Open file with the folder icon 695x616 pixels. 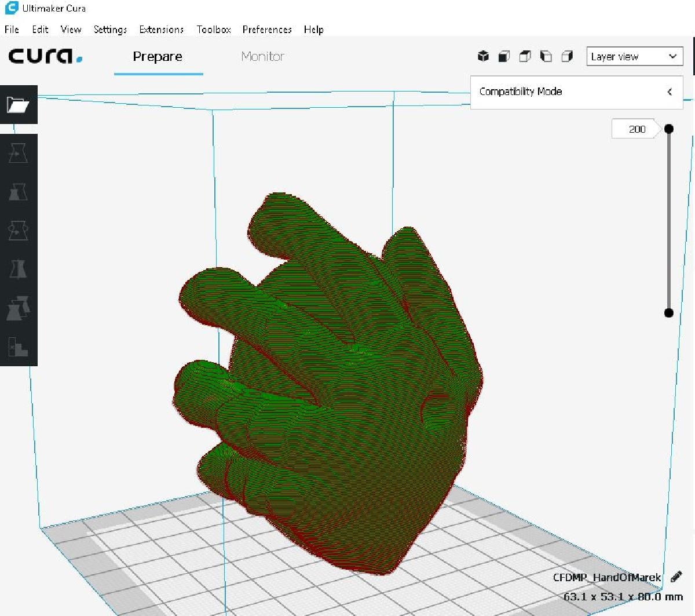coord(18,105)
